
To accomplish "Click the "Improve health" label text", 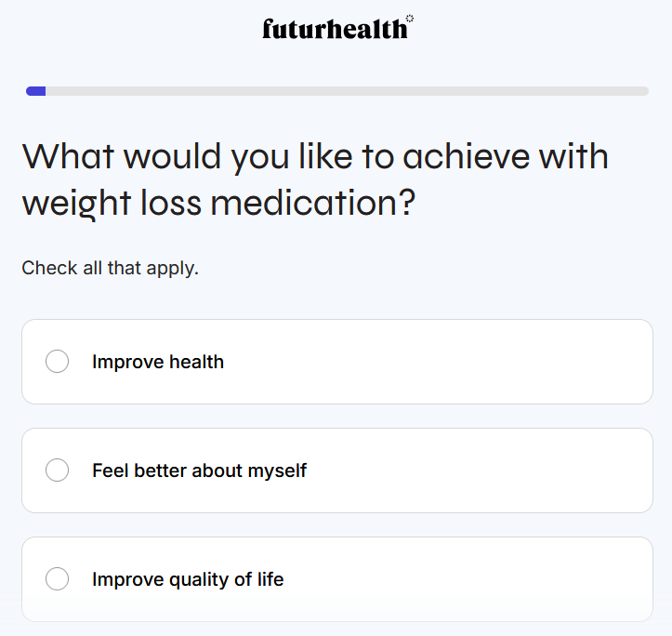I will [158, 362].
